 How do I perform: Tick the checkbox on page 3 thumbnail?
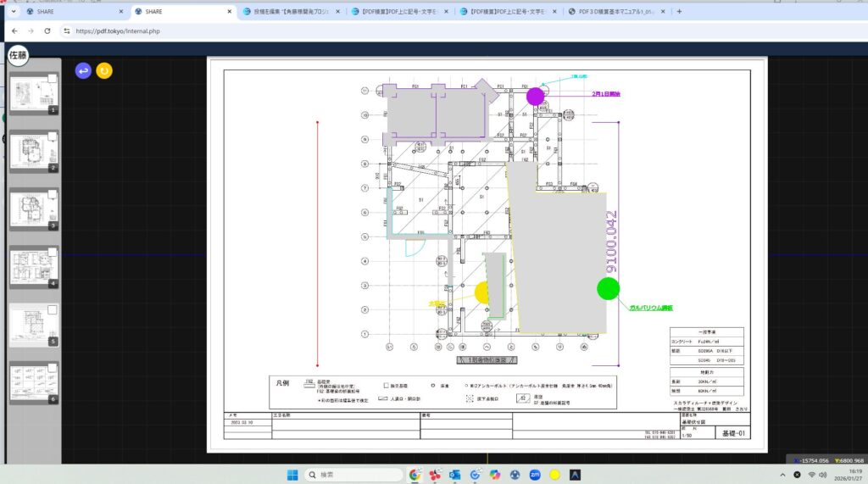(x=53, y=195)
